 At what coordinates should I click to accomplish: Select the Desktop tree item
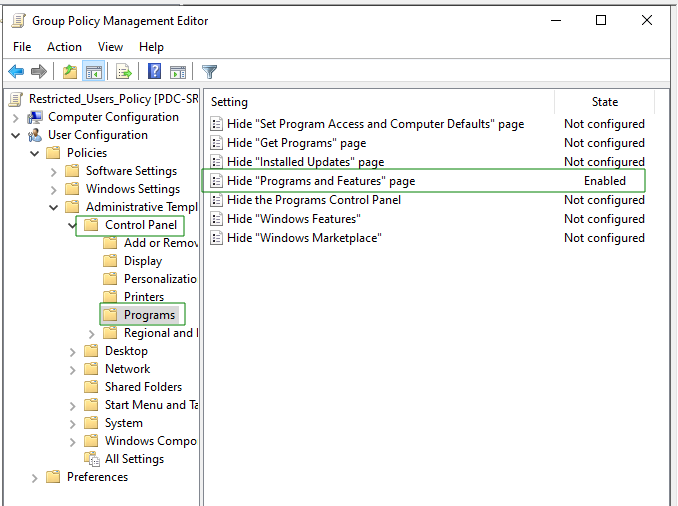126,351
